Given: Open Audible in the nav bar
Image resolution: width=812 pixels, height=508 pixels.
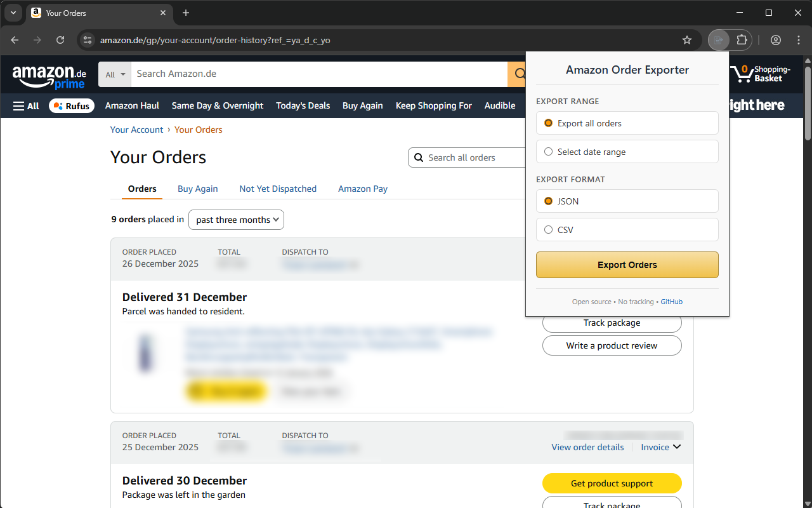Looking at the screenshot, I should pos(500,106).
